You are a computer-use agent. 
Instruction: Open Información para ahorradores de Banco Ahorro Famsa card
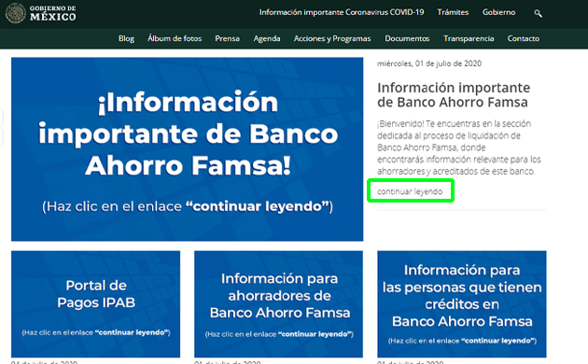coord(279,304)
